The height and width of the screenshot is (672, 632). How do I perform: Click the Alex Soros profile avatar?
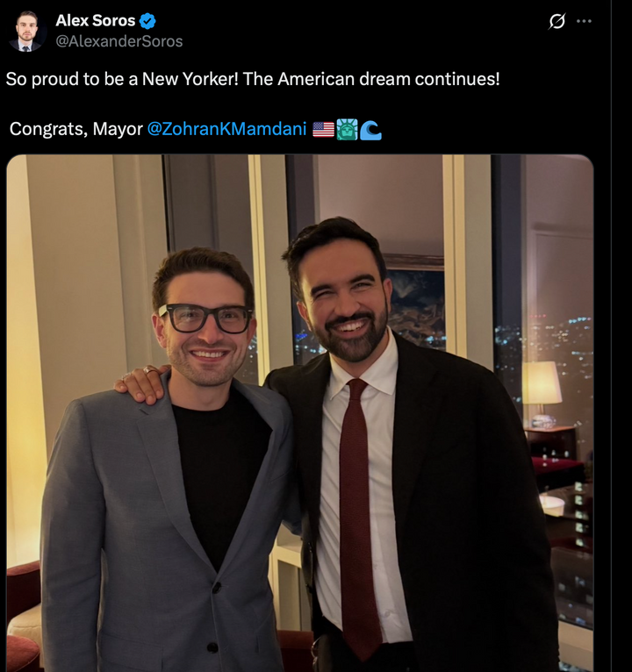(x=26, y=31)
